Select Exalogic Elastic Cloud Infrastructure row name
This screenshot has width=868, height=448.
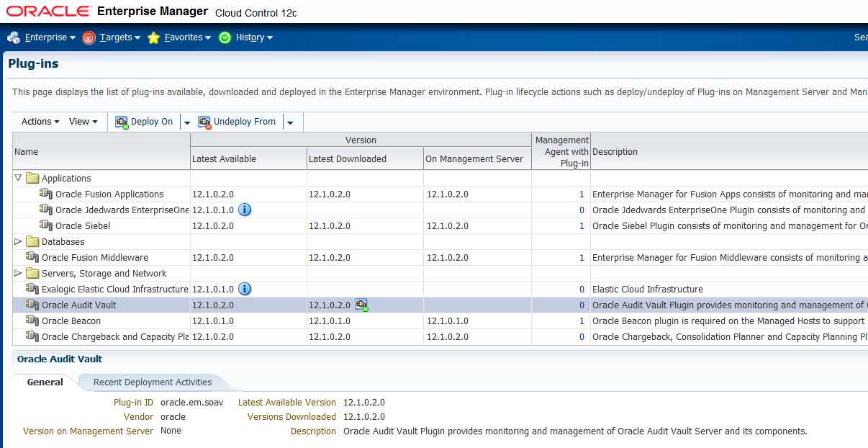115,289
